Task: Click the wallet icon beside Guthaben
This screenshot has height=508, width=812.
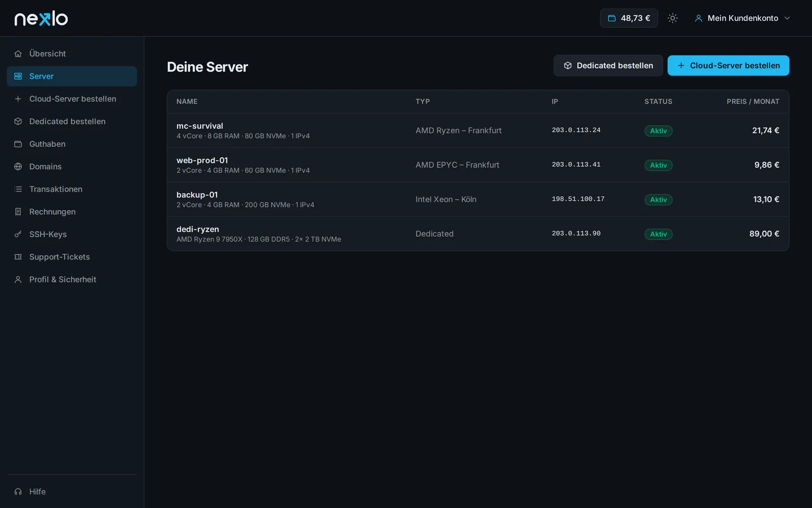Action: coord(18,144)
